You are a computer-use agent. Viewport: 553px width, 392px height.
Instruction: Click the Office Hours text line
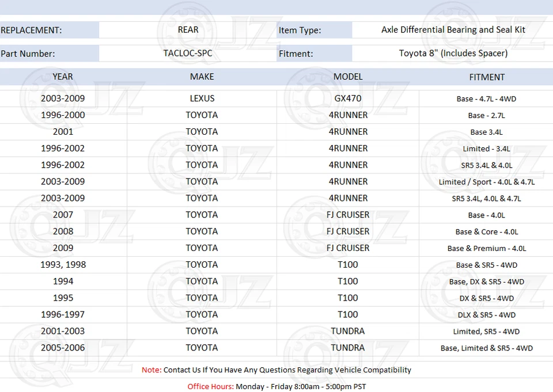pos(276,386)
